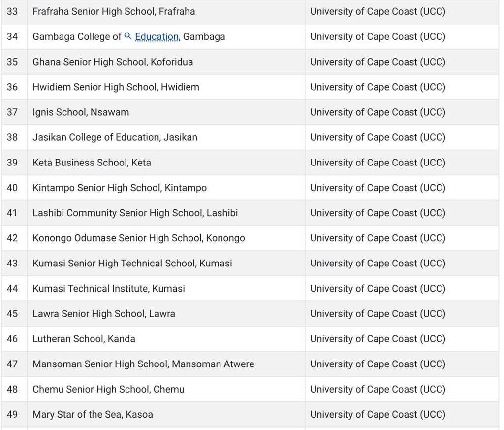Click the magnifier icon beside the Education link
504x430 pixels.
(128, 36)
